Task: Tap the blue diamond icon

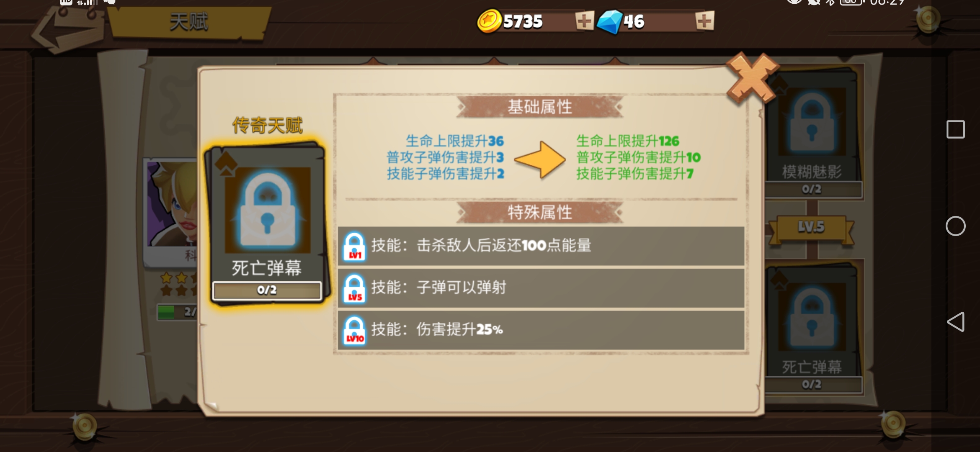Action: pyautogui.click(x=609, y=22)
